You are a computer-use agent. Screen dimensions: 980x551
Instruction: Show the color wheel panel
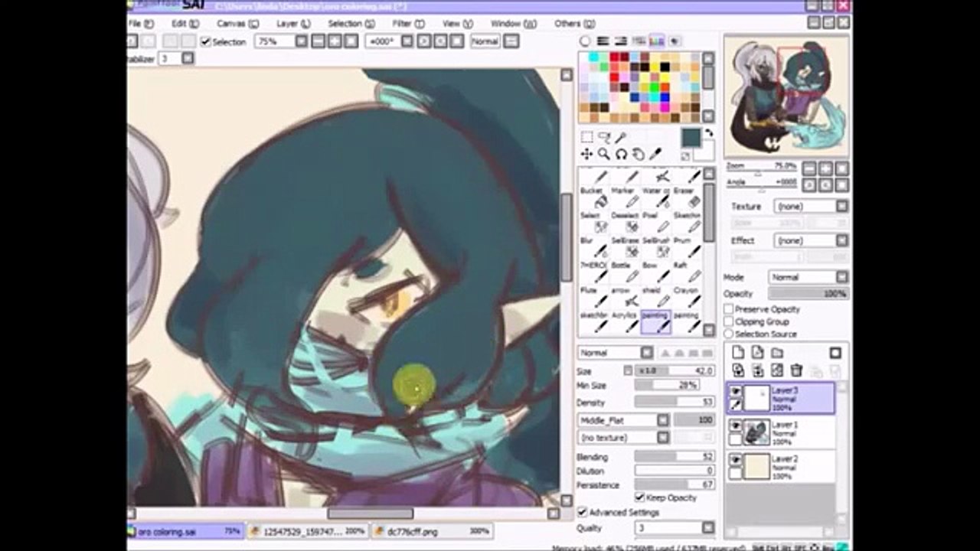[586, 41]
